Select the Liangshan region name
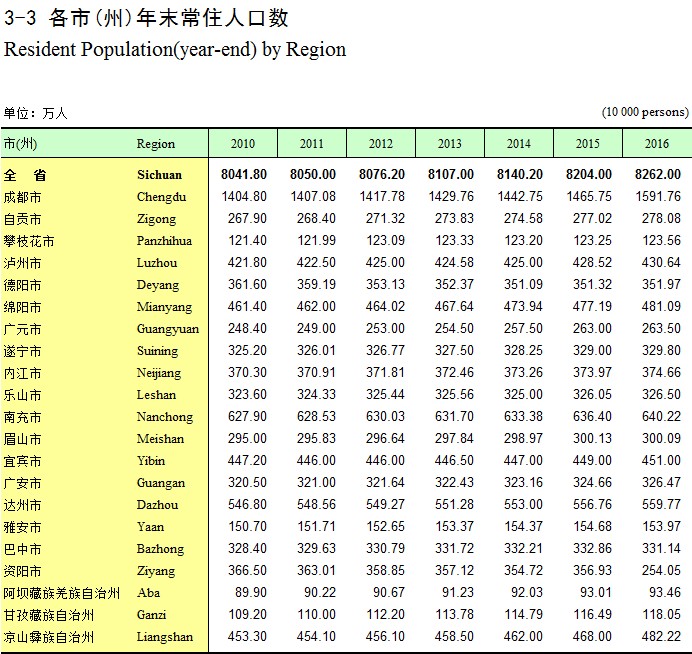Image resolution: width=692 pixels, height=654 pixels. pyautogui.click(x=165, y=637)
